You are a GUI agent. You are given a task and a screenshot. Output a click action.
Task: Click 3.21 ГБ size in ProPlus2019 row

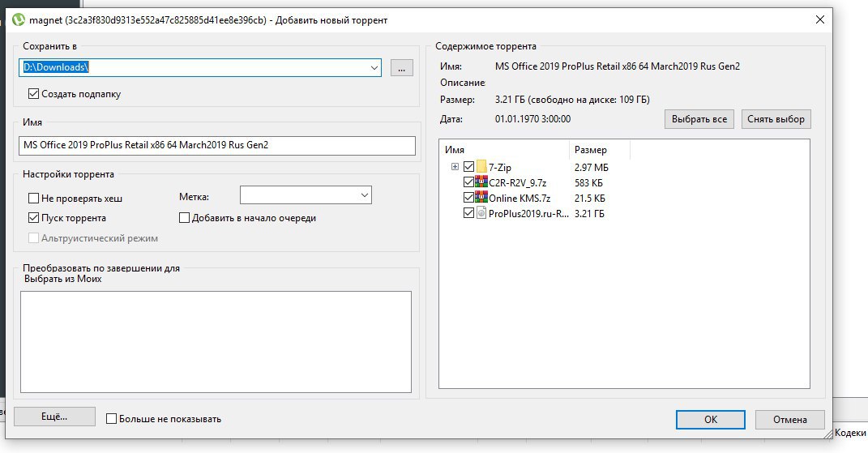(x=589, y=214)
